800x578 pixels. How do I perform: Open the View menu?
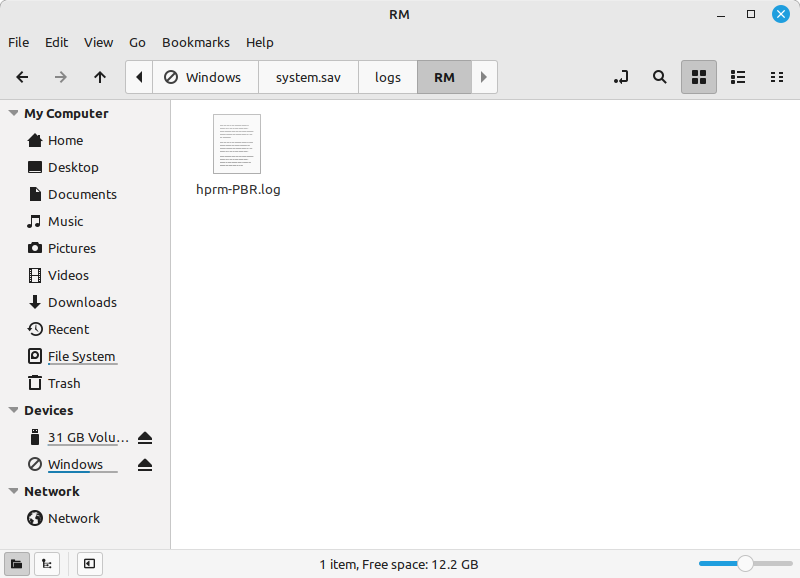[x=98, y=42]
